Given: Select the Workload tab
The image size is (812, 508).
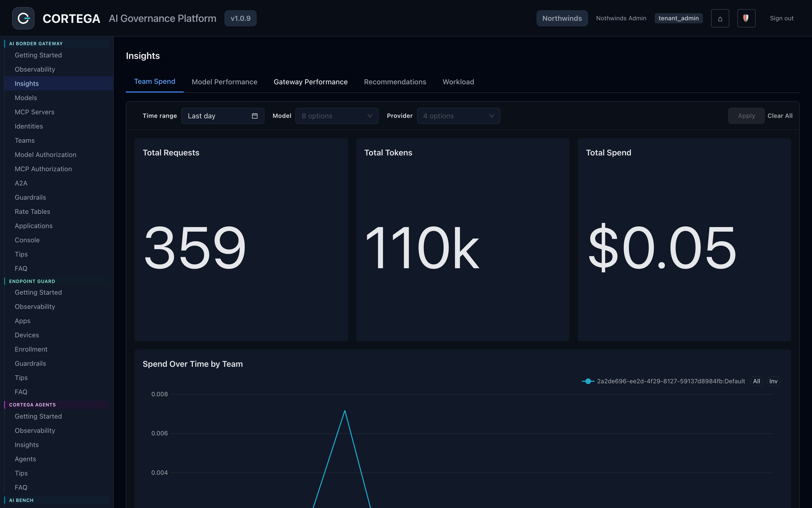Looking at the screenshot, I should (x=458, y=82).
